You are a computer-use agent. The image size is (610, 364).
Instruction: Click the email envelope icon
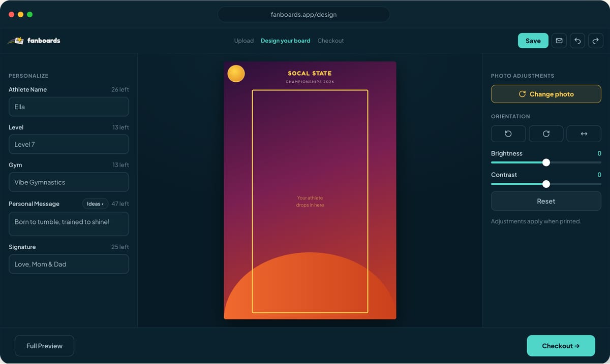[559, 41]
